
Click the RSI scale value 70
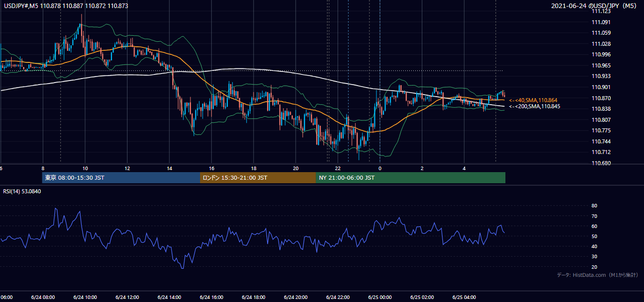[x=594, y=216]
